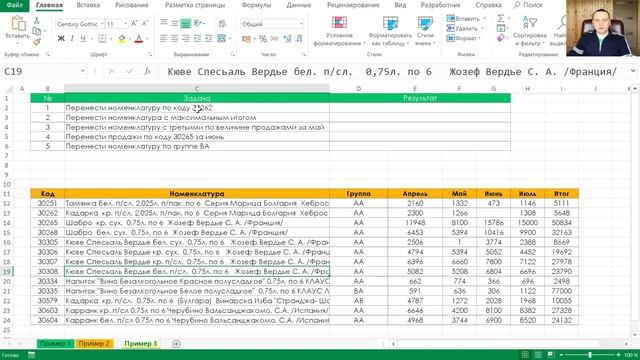The width and height of the screenshot is (640, 360).
Task: Apply the red font color A
Action: [139, 38]
